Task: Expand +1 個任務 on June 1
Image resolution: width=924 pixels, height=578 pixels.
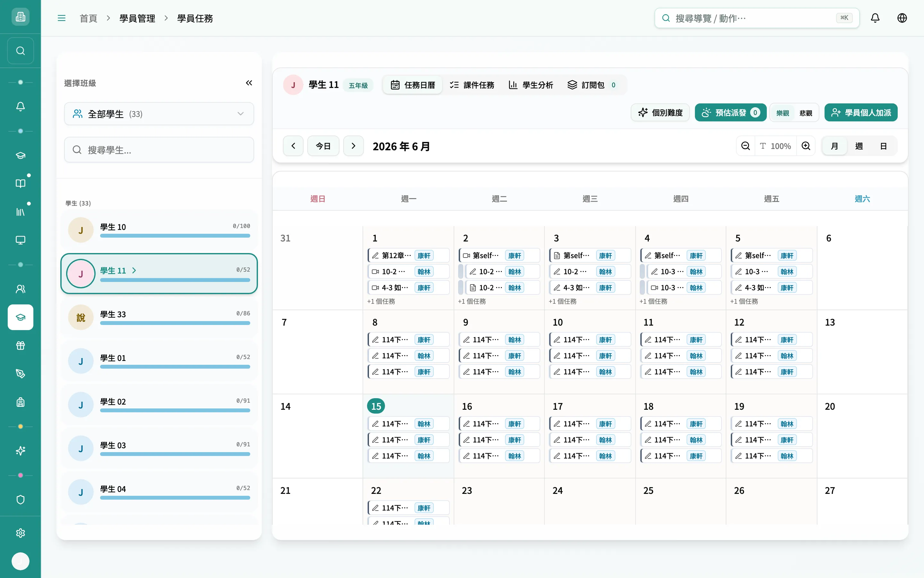Action: [x=381, y=302]
